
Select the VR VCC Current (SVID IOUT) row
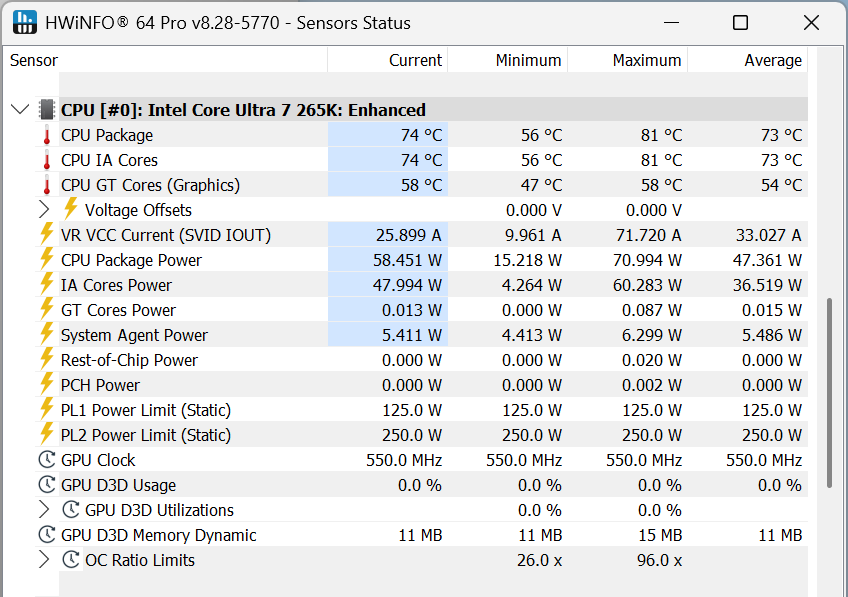click(x=165, y=235)
